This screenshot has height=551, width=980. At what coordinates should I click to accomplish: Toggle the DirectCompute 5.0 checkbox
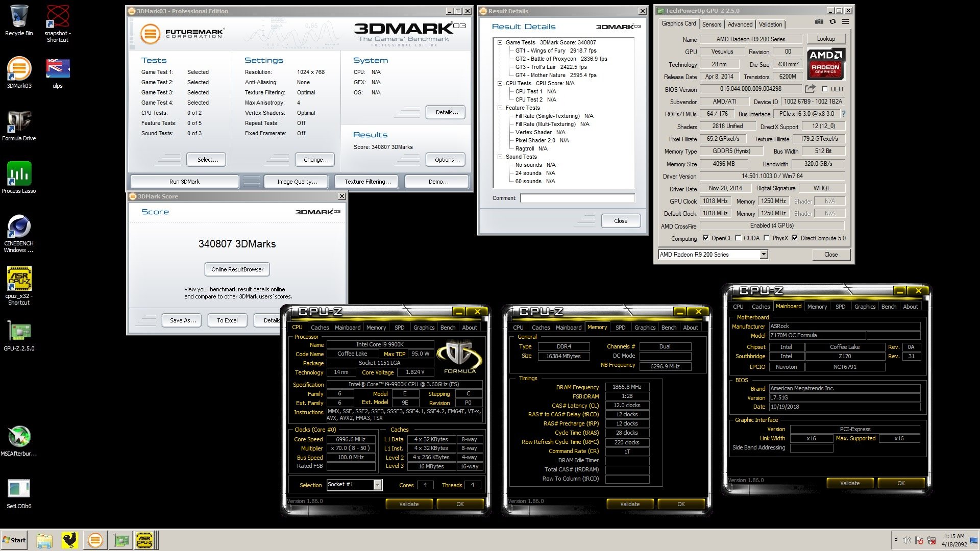(795, 238)
